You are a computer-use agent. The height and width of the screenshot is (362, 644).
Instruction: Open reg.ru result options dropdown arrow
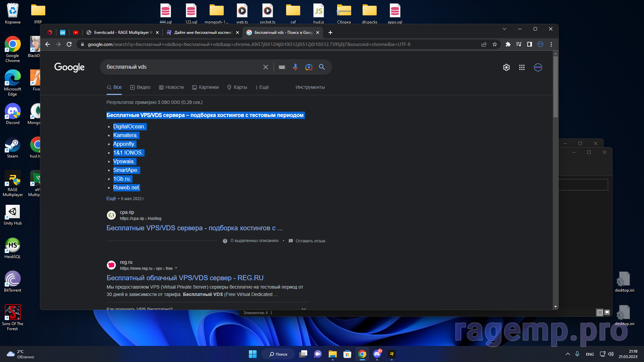pos(176,268)
